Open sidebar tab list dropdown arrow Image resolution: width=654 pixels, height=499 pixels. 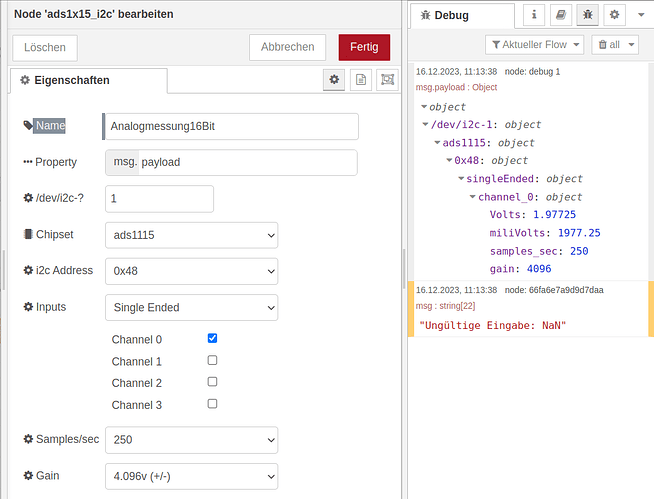coord(641,15)
